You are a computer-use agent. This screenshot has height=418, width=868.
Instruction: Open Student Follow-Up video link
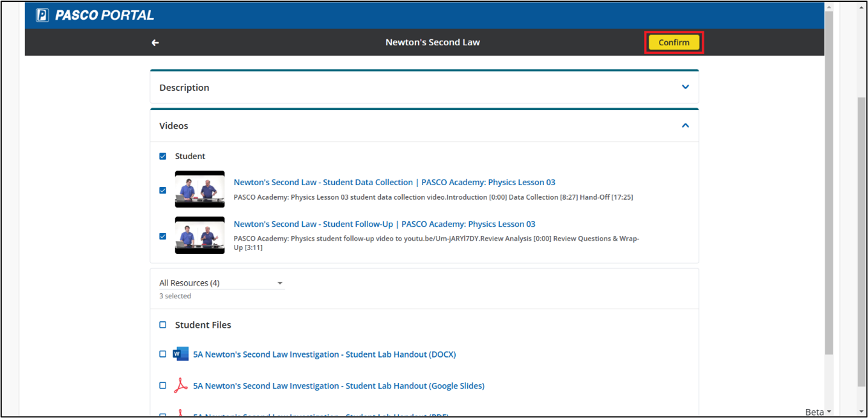click(384, 224)
